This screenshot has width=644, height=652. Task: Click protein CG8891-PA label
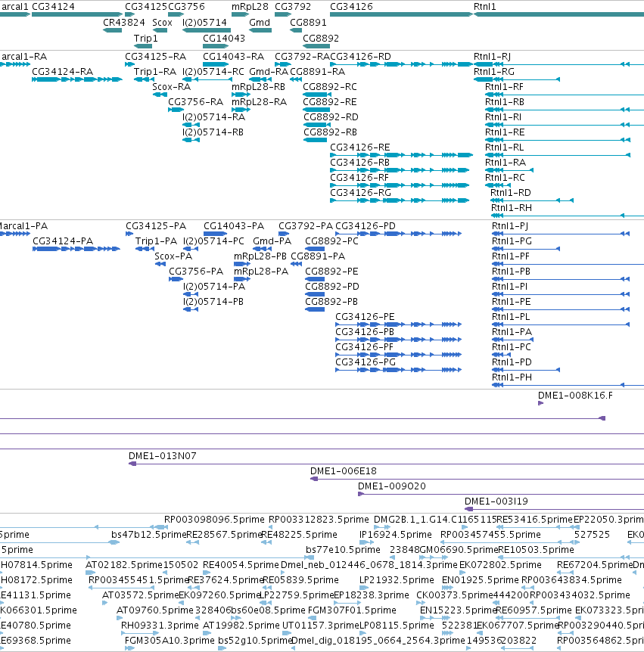click(318, 256)
